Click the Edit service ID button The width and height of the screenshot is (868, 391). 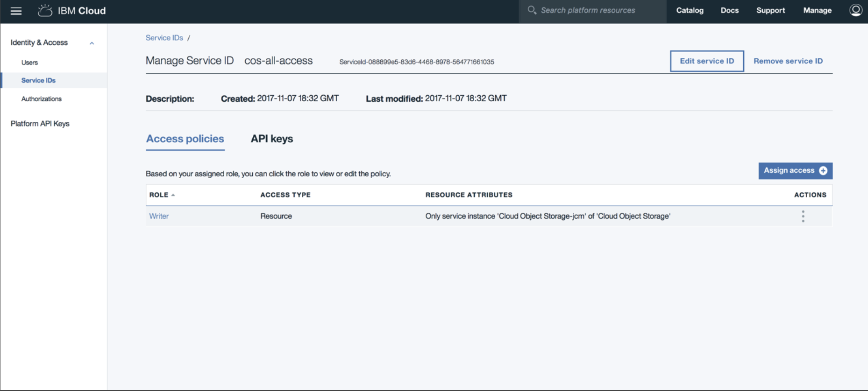[707, 61]
